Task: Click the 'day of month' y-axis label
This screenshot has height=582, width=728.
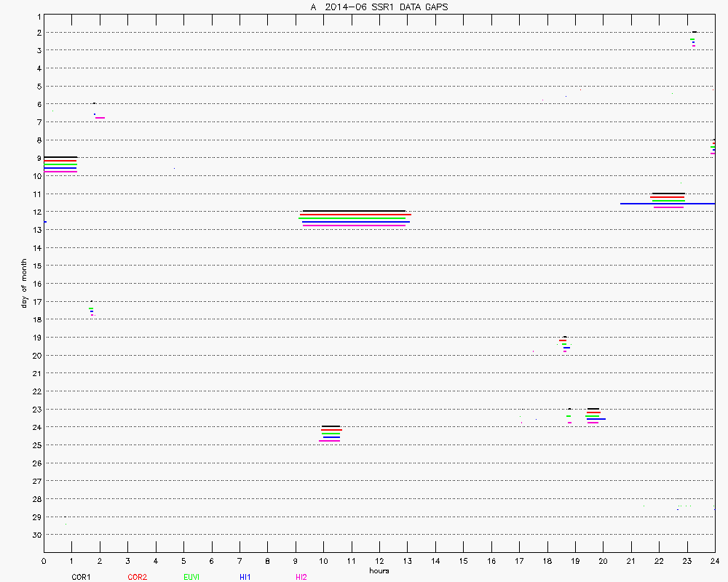Action: pos(24,282)
